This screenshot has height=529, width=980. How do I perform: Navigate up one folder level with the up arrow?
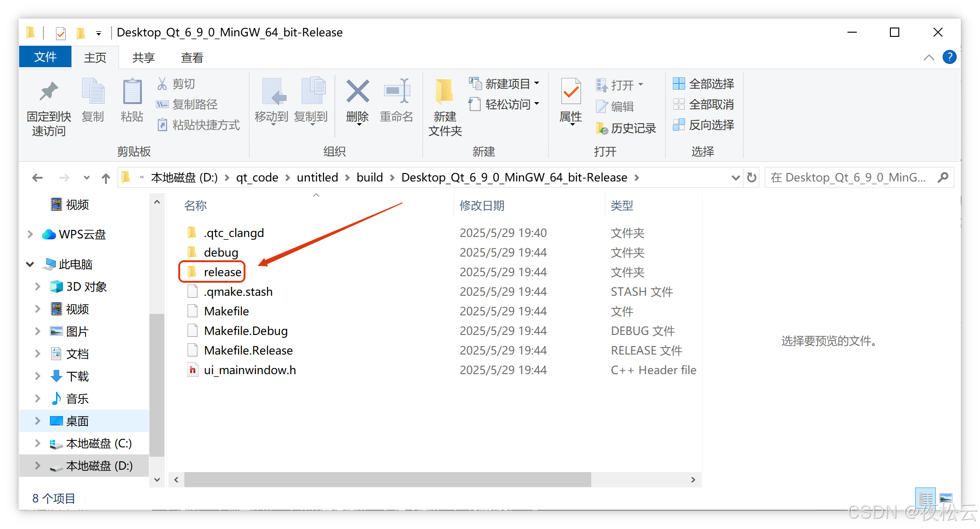click(106, 178)
